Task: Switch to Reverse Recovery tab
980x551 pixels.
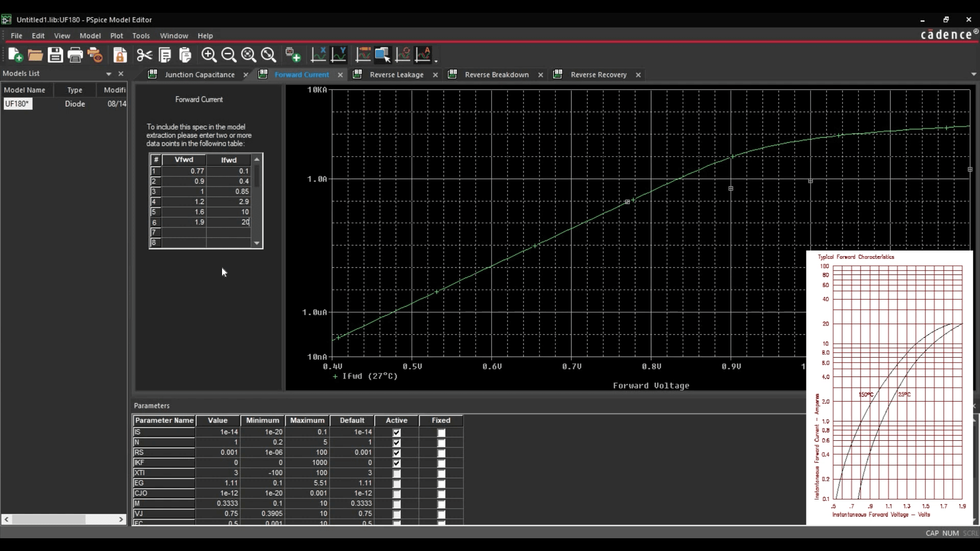Action: [x=599, y=74]
